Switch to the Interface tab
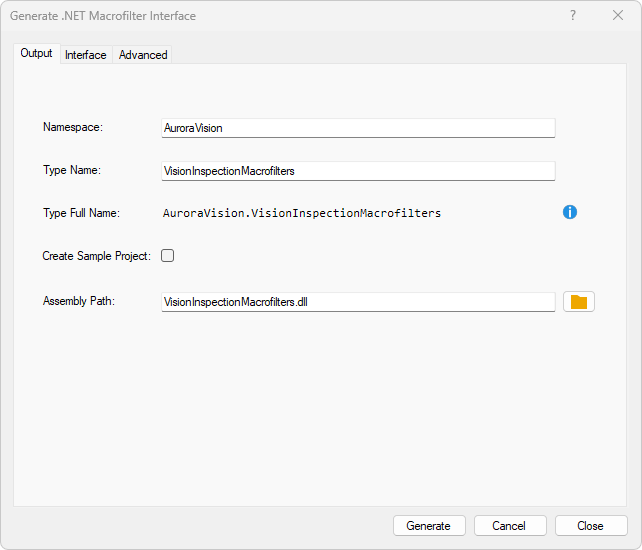 pos(86,55)
